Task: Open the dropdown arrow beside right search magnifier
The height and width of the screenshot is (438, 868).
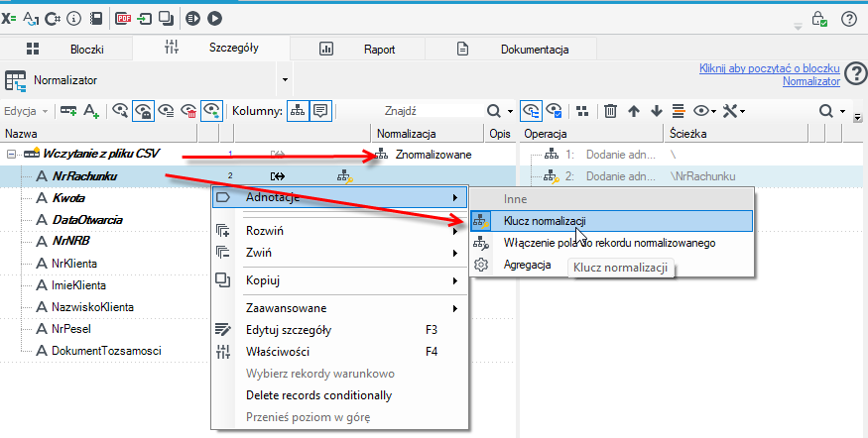Action: click(x=842, y=112)
